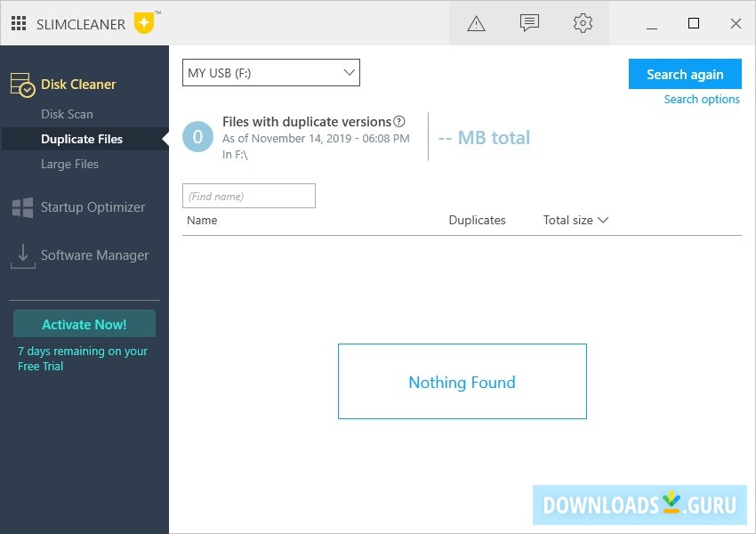This screenshot has height=534, width=756.
Task: Open SlimCleaner settings gear
Action: click(583, 23)
